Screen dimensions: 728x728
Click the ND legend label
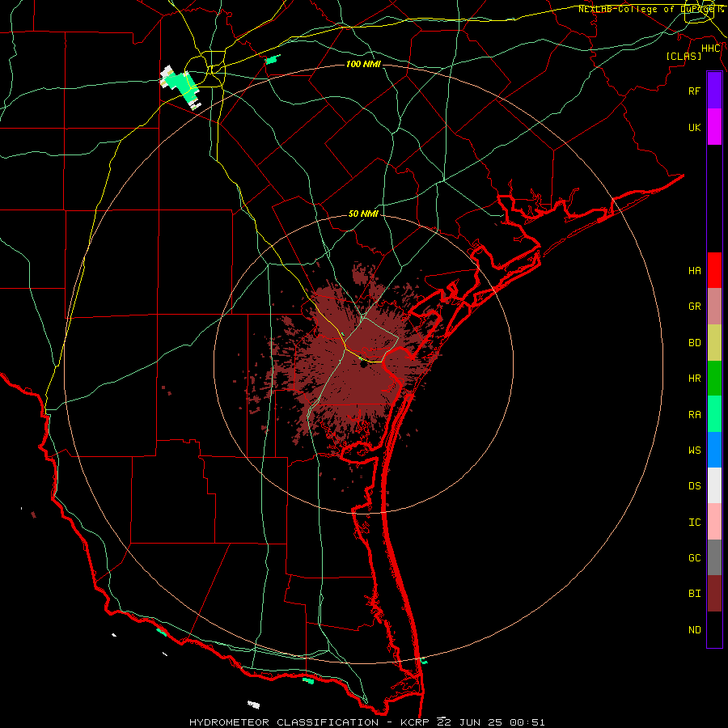(695, 630)
